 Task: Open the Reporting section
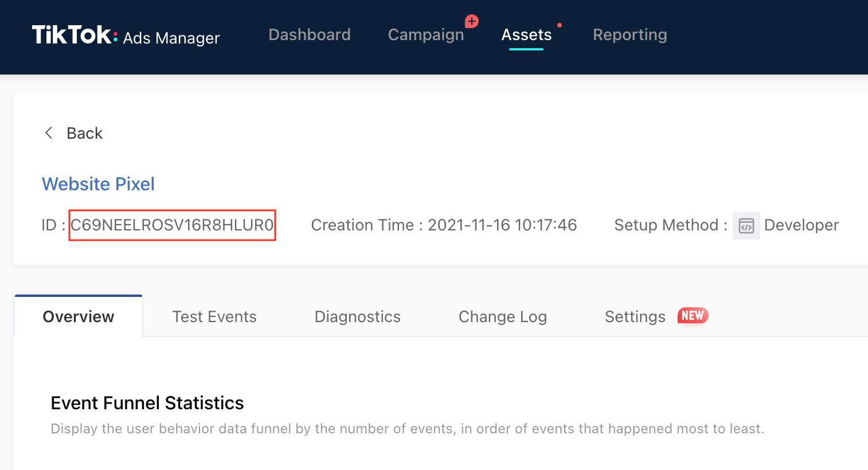coord(630,35)
